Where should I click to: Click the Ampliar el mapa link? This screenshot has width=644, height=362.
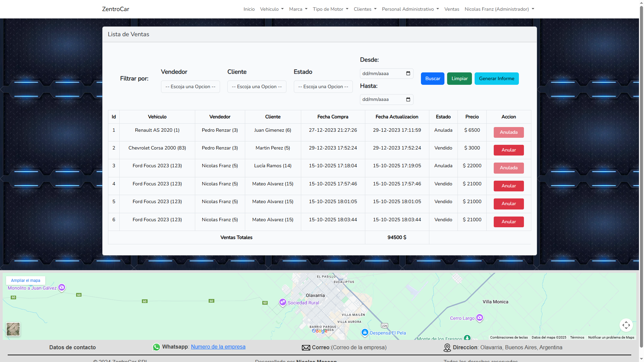pyautogui.click(x=25, y=281)
